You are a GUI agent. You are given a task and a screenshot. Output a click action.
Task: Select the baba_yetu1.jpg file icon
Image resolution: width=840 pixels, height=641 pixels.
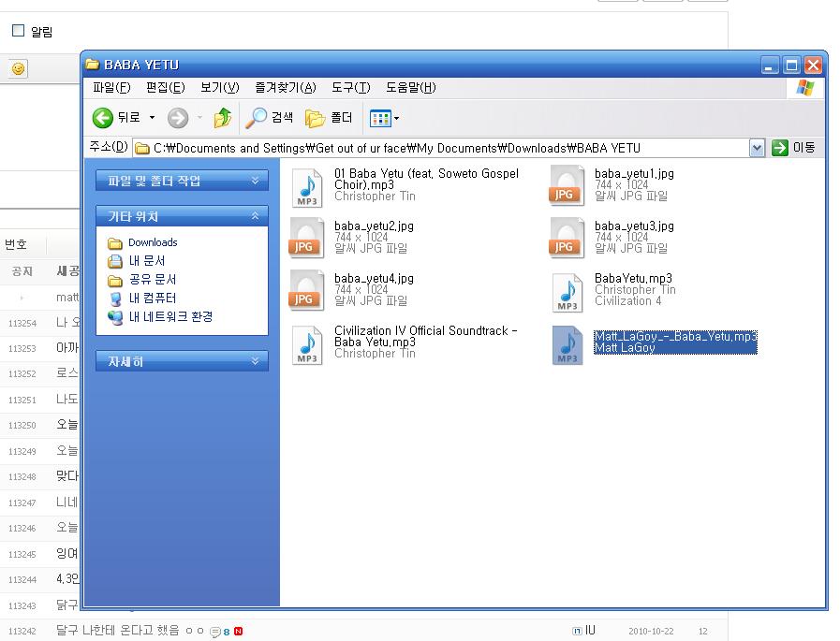(x=567, y=185)
